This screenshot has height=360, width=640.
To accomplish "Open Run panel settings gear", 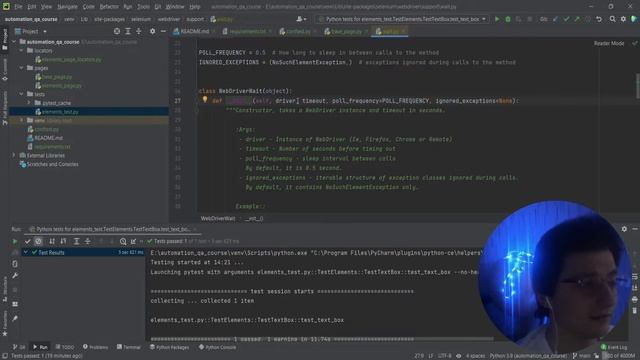I will click(x=624, y=229).
